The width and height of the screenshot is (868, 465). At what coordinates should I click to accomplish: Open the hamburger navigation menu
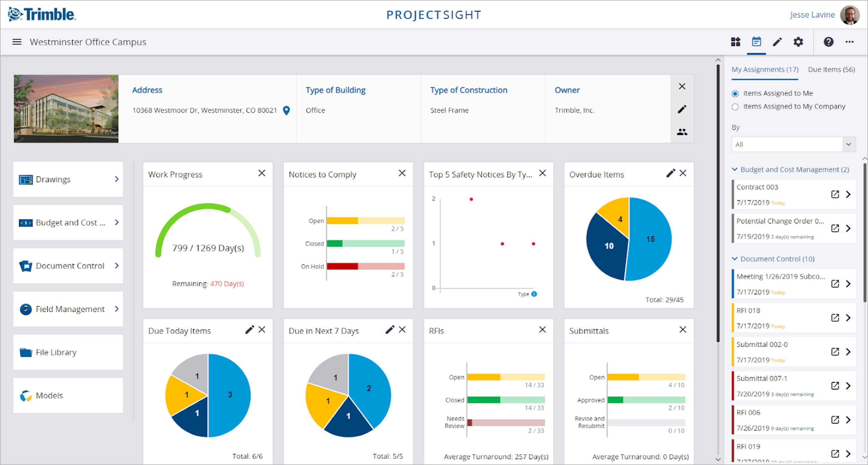[x=16, y=42]
